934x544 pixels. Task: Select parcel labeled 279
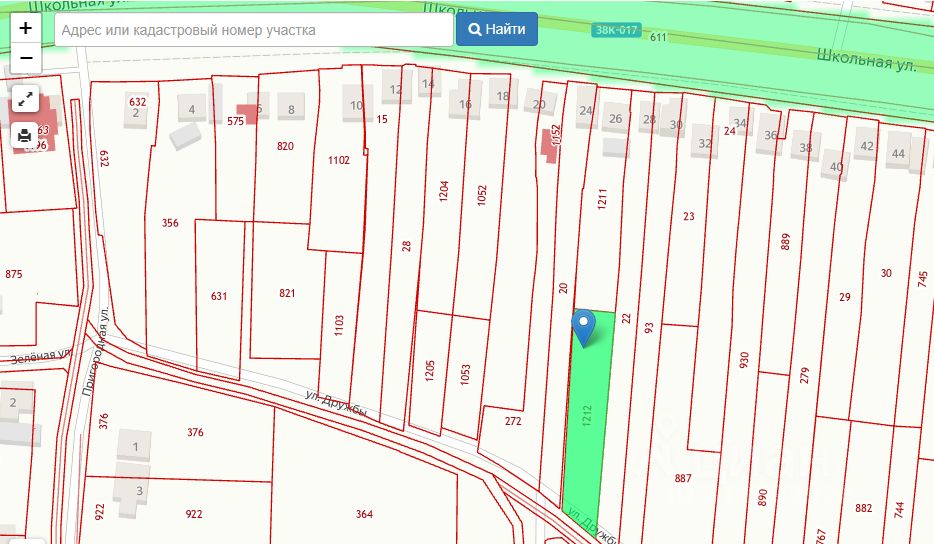[x=805, y=375]
